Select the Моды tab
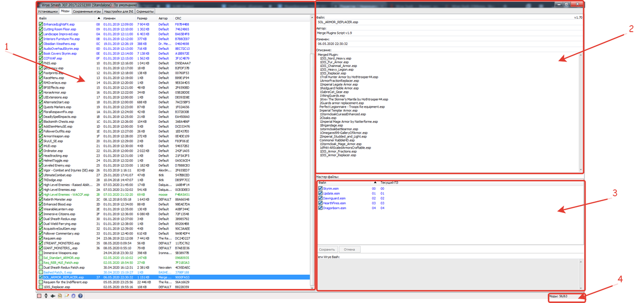Screen dimensions: 644x303 tap(65, 11)
